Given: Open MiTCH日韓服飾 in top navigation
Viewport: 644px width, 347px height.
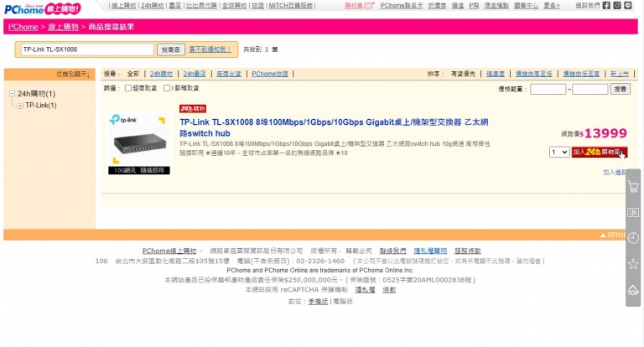Looking at the screenshot, I should 290,5.
